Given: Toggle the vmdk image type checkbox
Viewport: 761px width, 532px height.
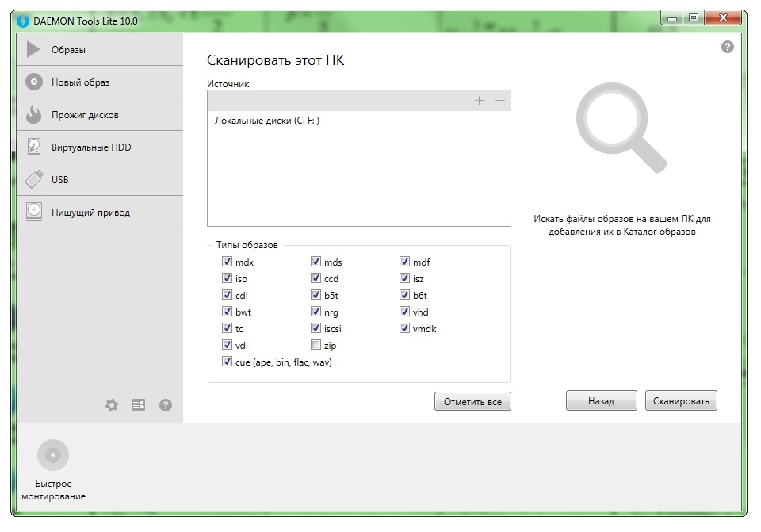Looking at the screenshot, I should 405,328.
